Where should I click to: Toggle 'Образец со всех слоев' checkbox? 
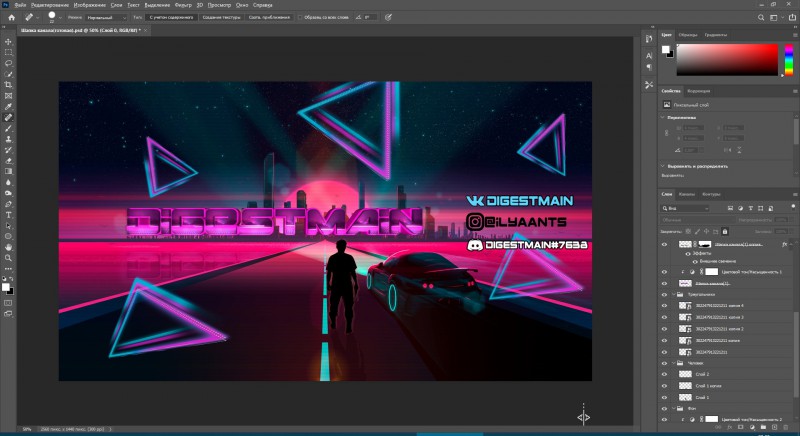point(300,17)
